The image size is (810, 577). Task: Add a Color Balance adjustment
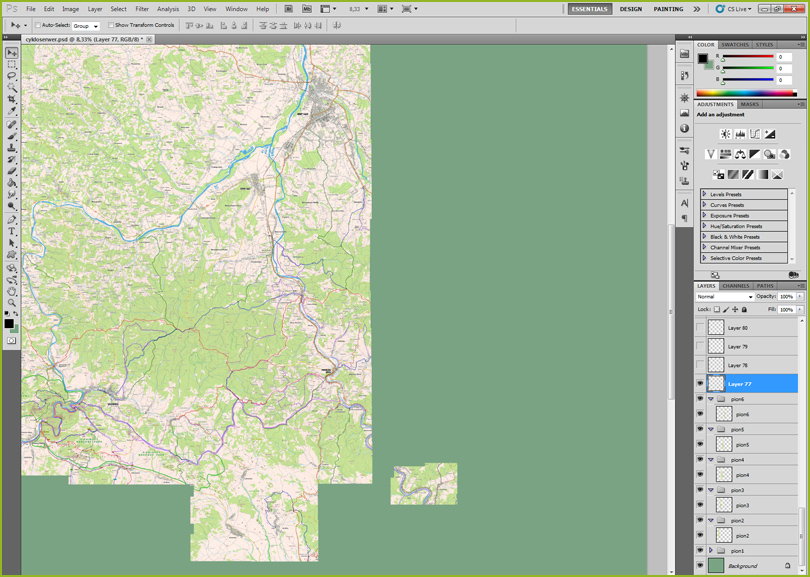pyautogui.click(x=740, y=154)
